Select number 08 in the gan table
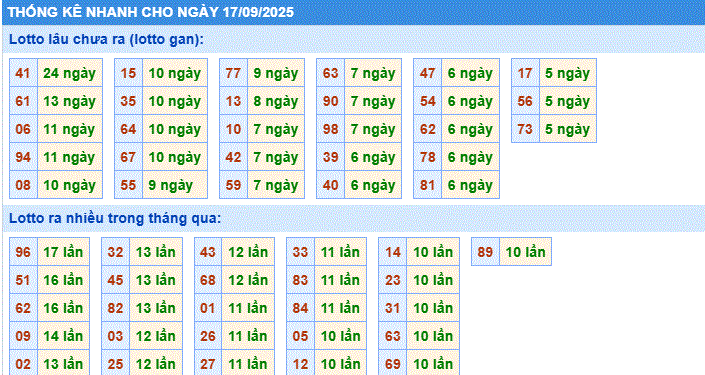 [23, 185]
